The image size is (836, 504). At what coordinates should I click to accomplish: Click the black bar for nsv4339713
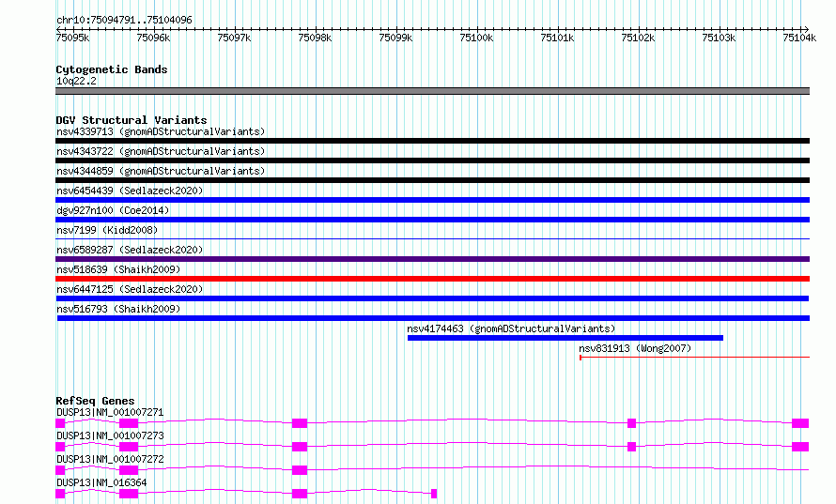tap(432, 141)
